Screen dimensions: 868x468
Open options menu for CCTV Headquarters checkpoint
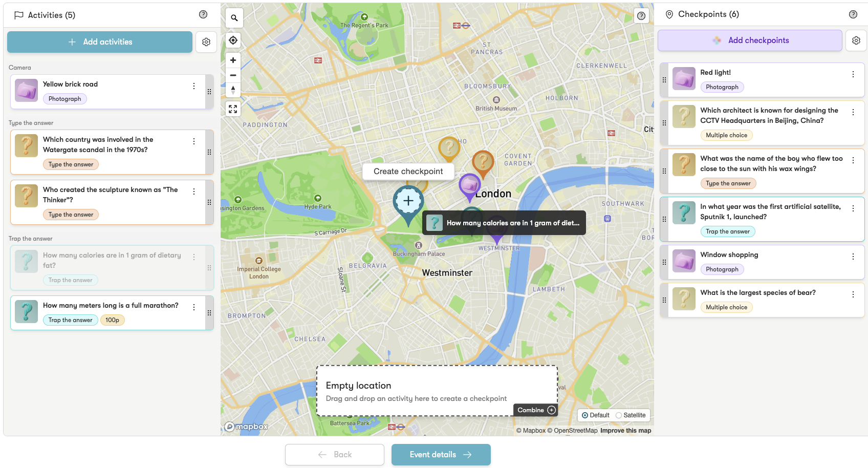click(853, 112)
